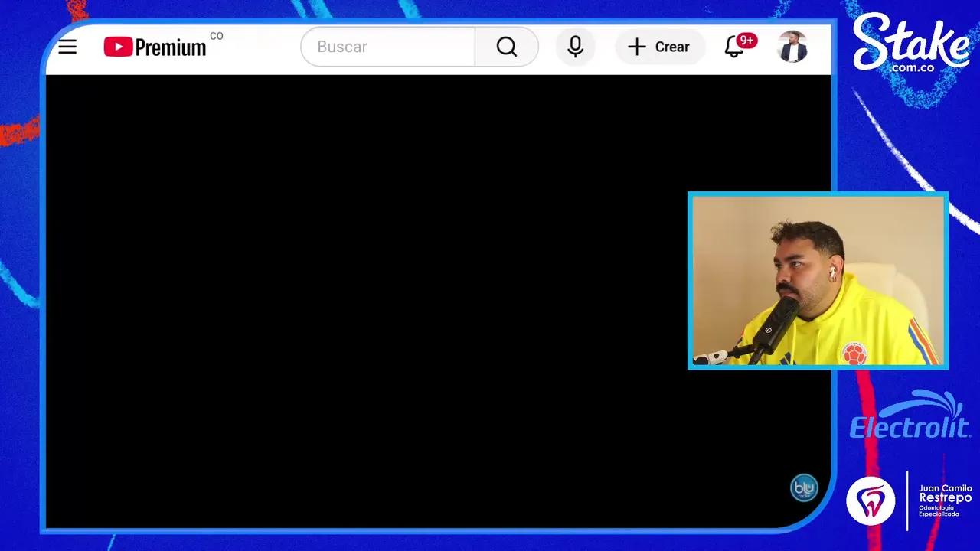Image resolution: width=980 pixels, height=551 pixels.
Task: Open the Crear menu
Action: tap(659, 47)
